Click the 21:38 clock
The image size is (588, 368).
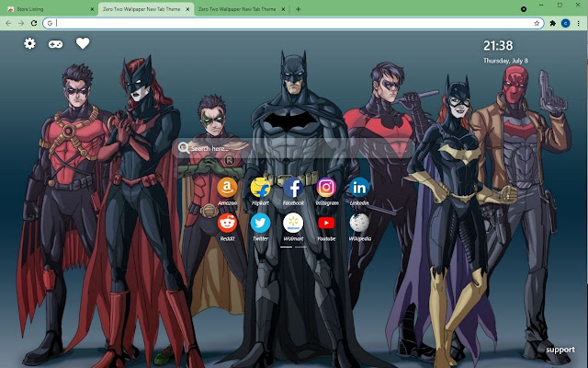[498, 45]
